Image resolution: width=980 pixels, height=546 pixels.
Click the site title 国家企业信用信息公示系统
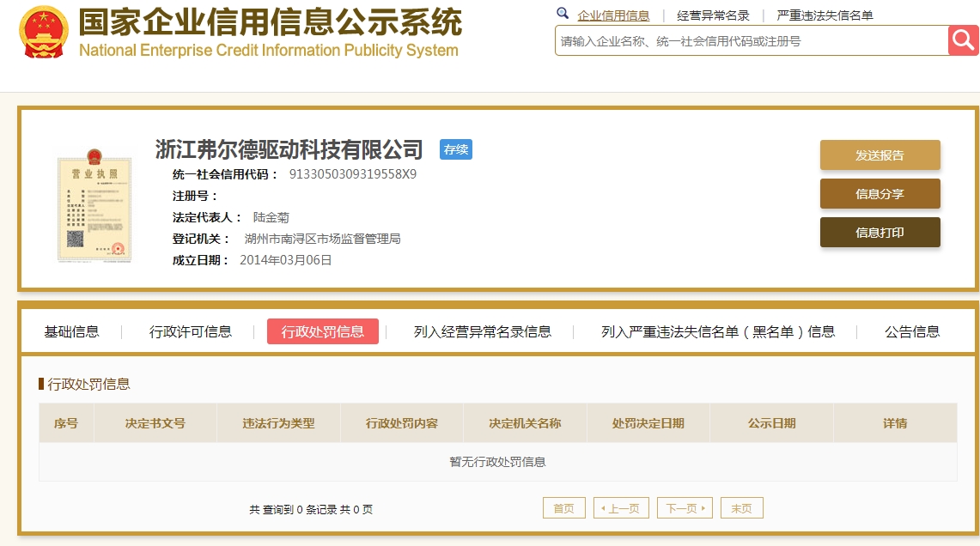coord(270,22)
